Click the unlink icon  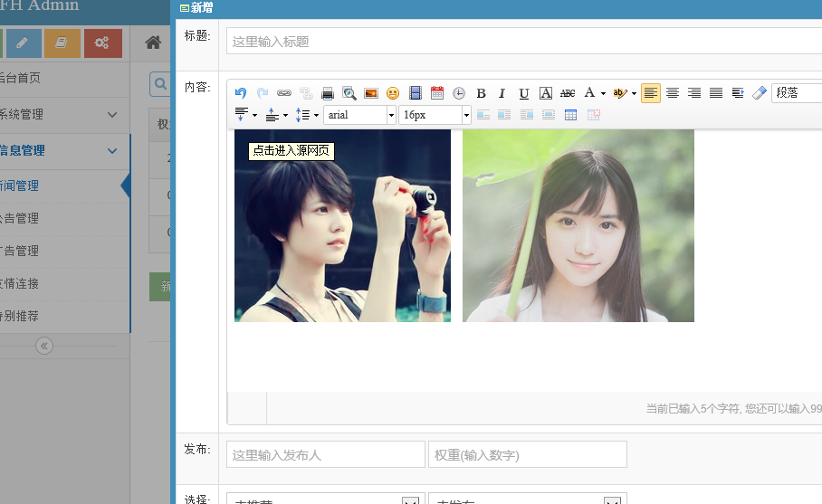(306, 93)
